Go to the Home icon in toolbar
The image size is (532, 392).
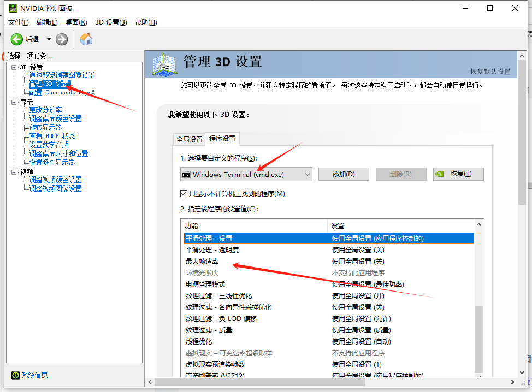pyautogui.click(x=86, y=39)
